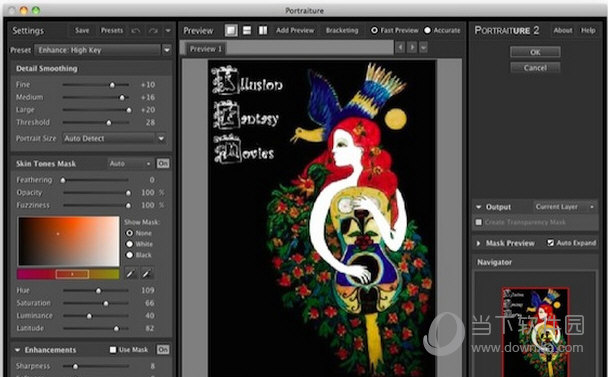608x377 pixels.
Task: Toggle Skin Tones Mask On button
Action: [163, 164]
